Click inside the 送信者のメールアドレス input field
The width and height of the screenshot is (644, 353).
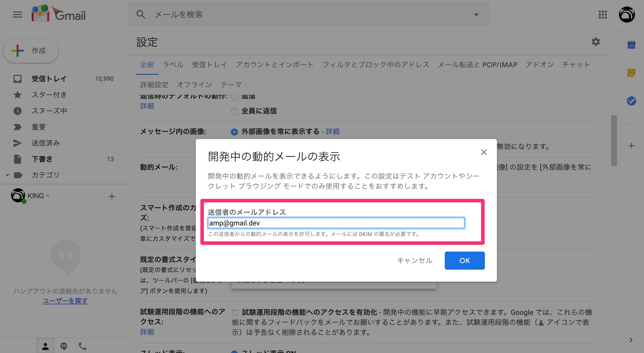coord(336,223)
